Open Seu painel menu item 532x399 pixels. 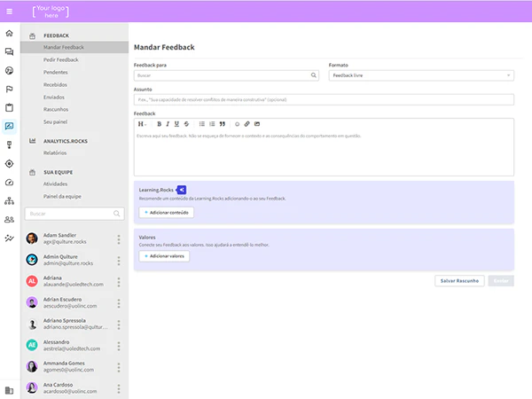[x=55, y=121]
